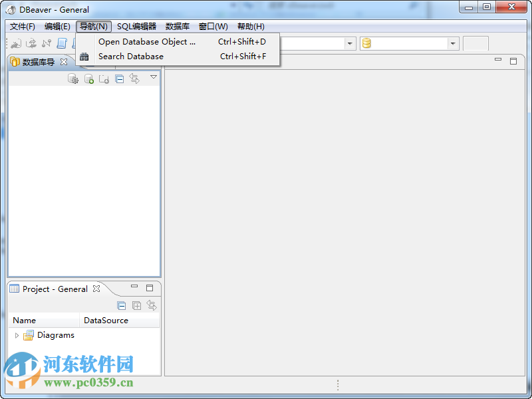Click the yellow database cylinder toolbar icon
This screenshot has height=399, width=532.
(x=366, y=43)
